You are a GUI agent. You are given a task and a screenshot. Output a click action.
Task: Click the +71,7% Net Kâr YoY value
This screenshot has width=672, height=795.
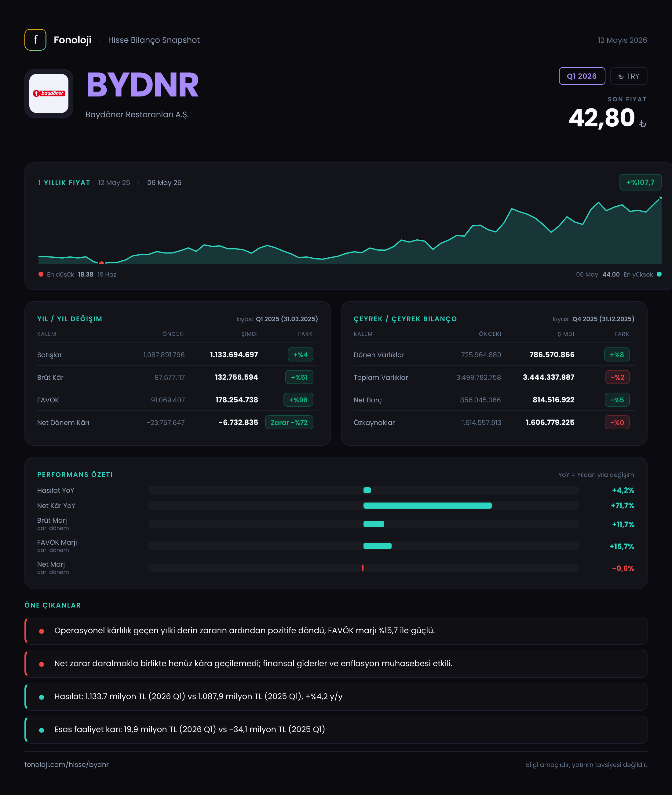click(623, 506)
